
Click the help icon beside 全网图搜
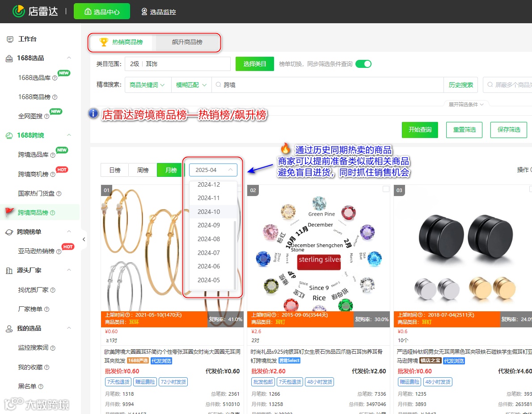click(47, 116)
